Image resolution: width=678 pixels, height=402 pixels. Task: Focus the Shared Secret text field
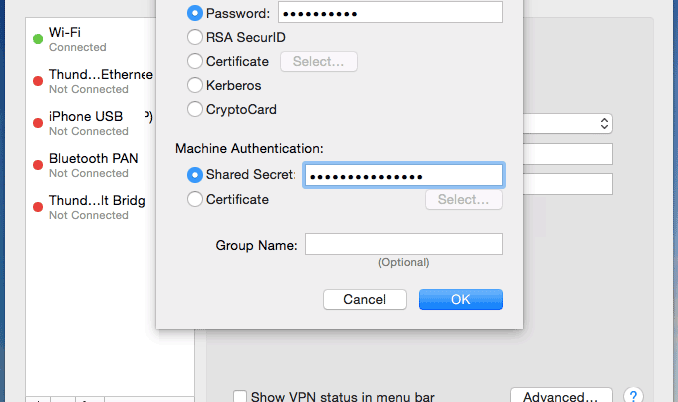click(x=403, y=176)
